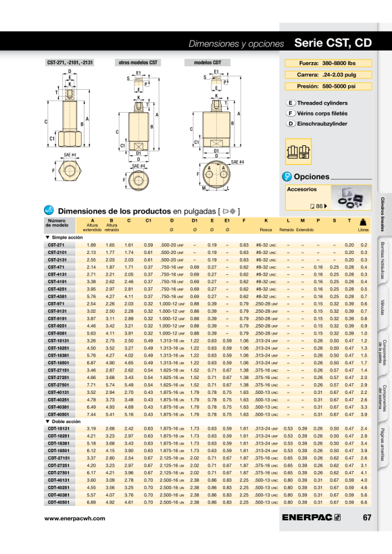Click the Accesorios option box
This screenshot has width=392, height=554.
[328, 197]
